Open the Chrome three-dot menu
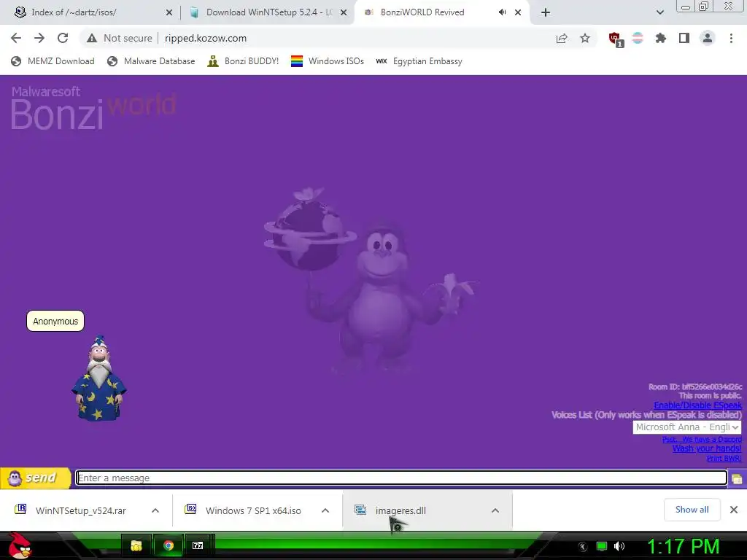Screen dimensions: 747x560 click(731, 38)
